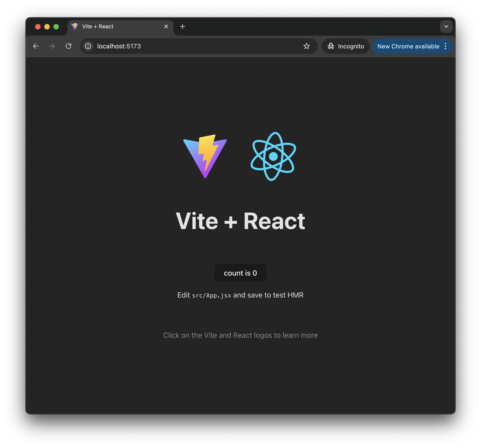Viewport: 481px width, 448px height.
Task: Close the Vite + React tab
Action: click(166, 27)
